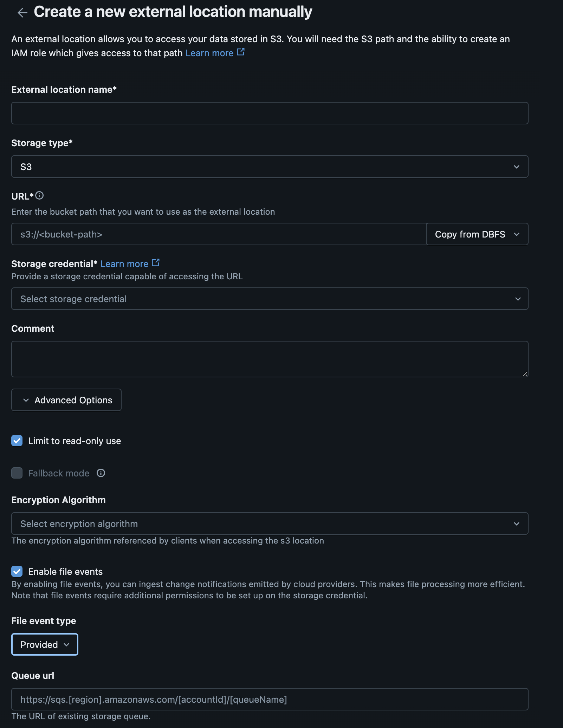563x728 pixels.
Task: Open the Storage credential Learn more link
Action: (x=124, y=264)
